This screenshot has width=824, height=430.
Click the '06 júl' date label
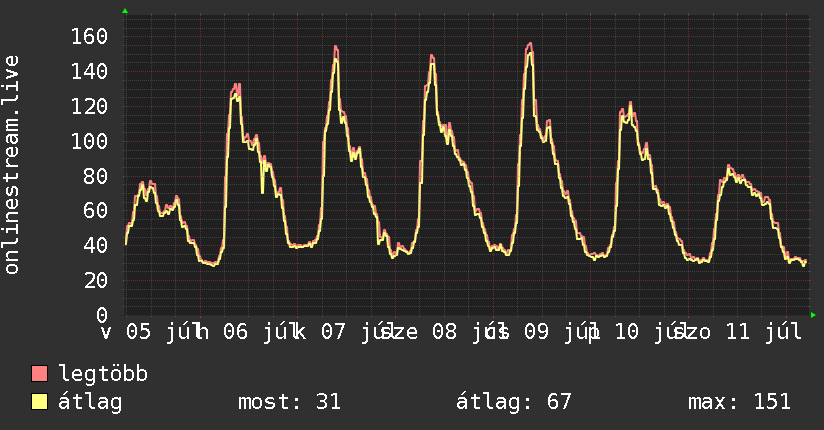coord(262,332)
